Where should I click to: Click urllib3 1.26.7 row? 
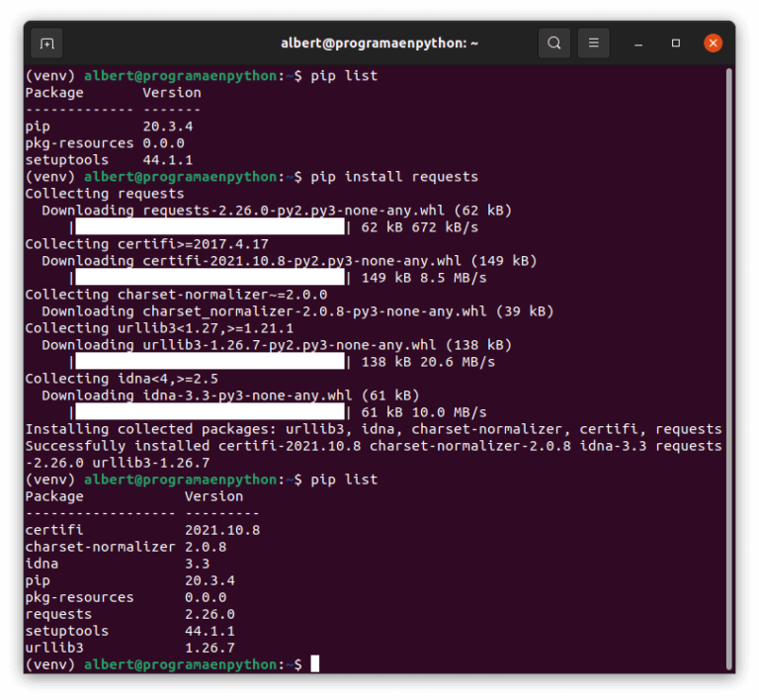pos(129,648)
